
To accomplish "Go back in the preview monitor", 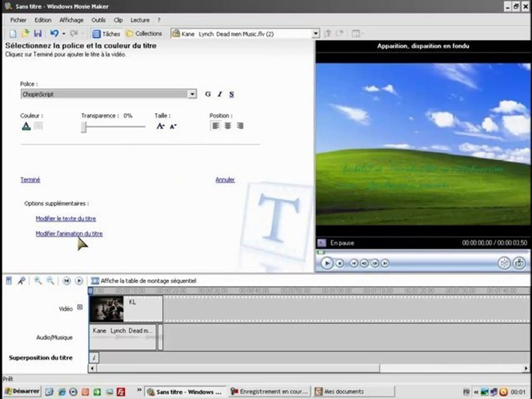I will 354,263.
